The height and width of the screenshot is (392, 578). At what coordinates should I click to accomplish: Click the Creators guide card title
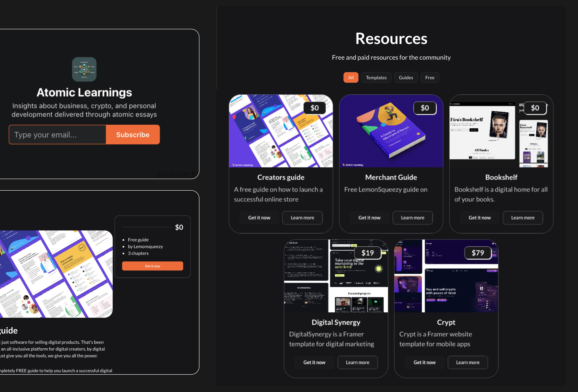[281, 177]
